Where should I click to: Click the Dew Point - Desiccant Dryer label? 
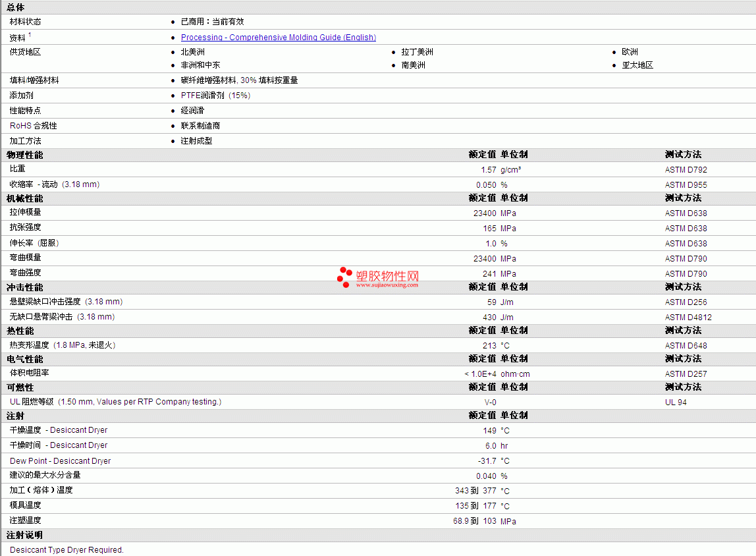pyautogui.click(x=61, y=461)
